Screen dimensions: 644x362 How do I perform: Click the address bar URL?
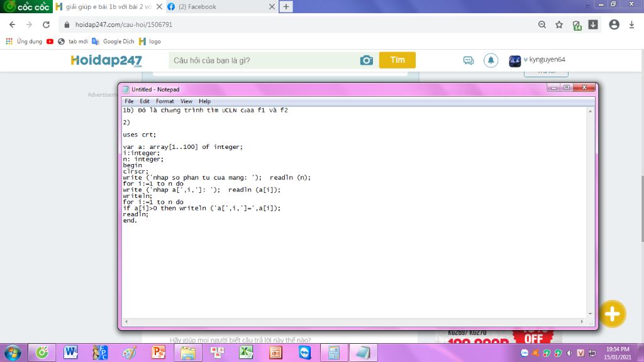point(124,25)
